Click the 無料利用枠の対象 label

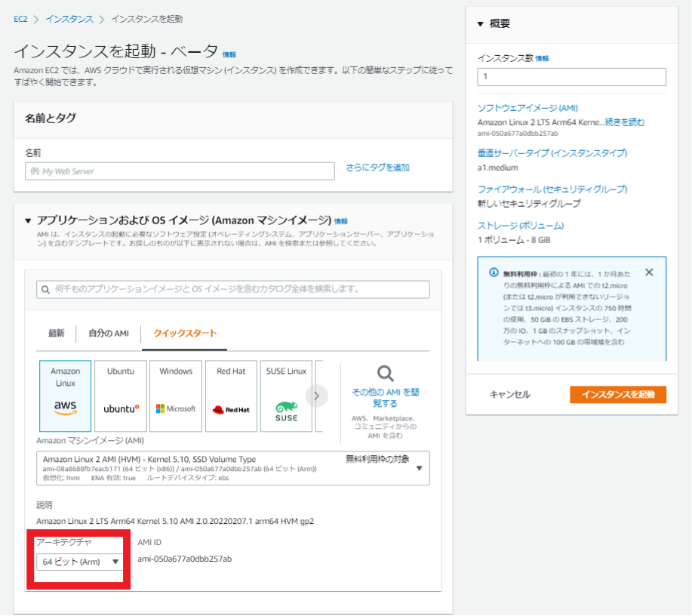click(377, 459)
